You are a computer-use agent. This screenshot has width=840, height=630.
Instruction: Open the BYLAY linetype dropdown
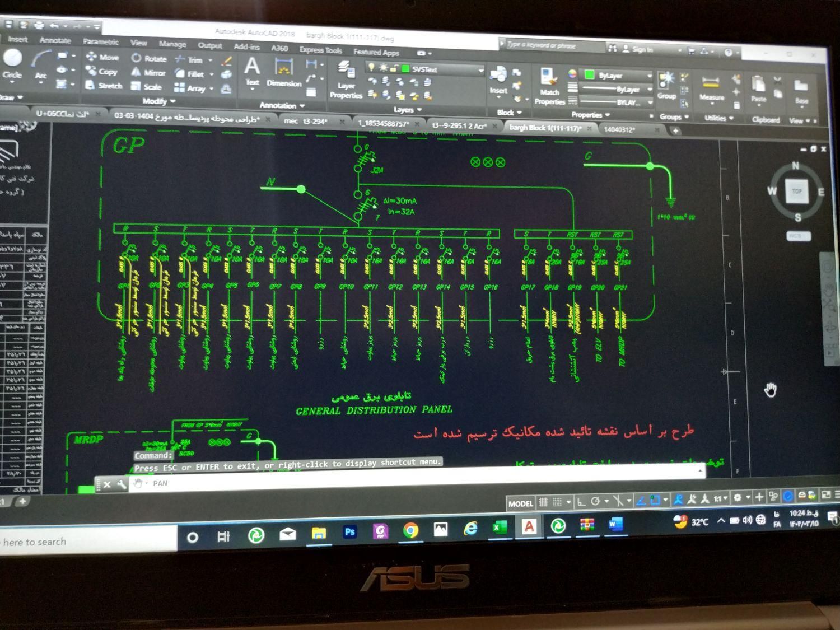pos(649,103)
